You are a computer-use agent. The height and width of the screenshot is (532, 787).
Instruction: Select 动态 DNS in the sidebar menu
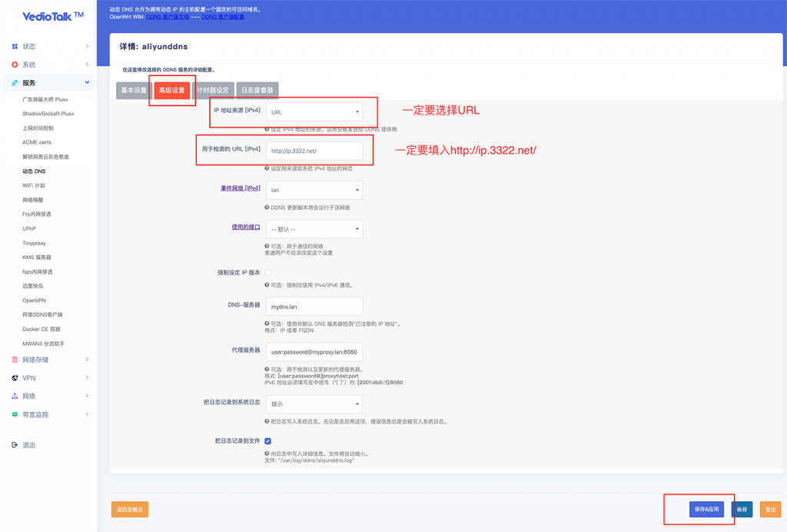click(x=34, y=171)
